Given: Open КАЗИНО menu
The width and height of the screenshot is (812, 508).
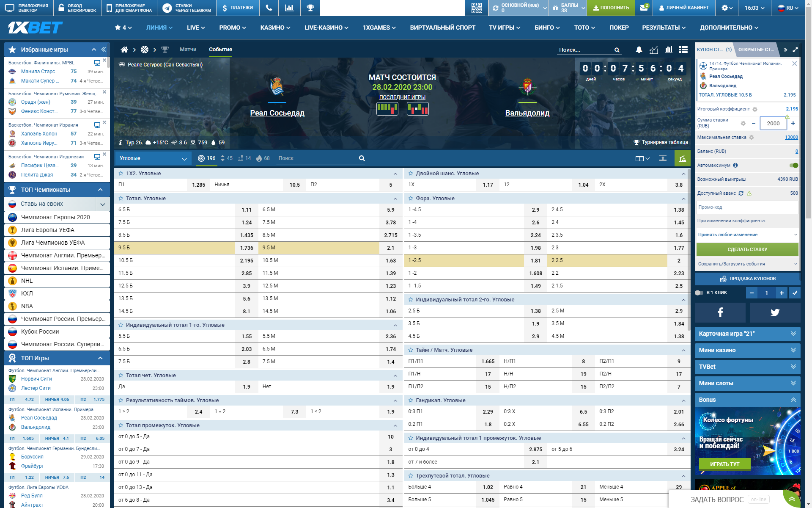Looking at the screenshot, I should coord(275,28).
